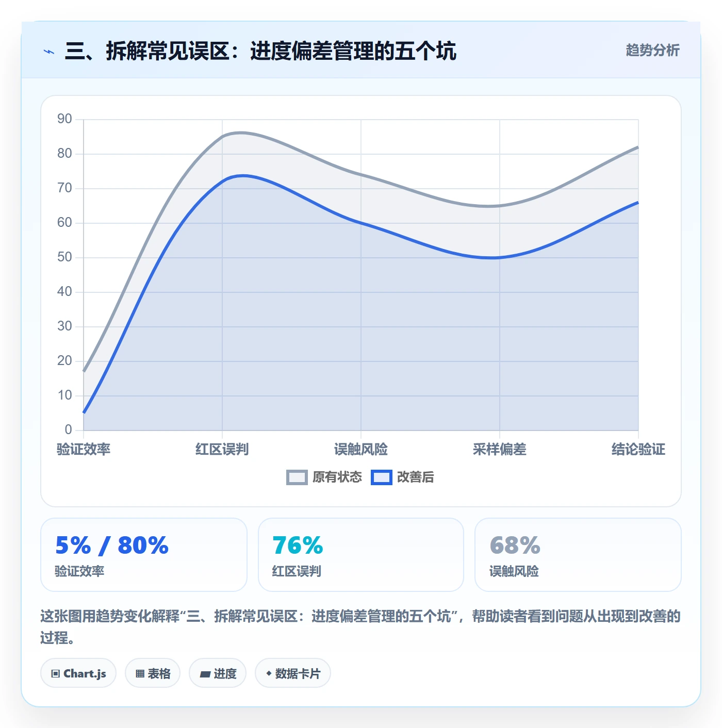Click the bar icon in 进度 tag
This screenshot has height=728, width=722.
pyautogui.click(x=205, y=674)
